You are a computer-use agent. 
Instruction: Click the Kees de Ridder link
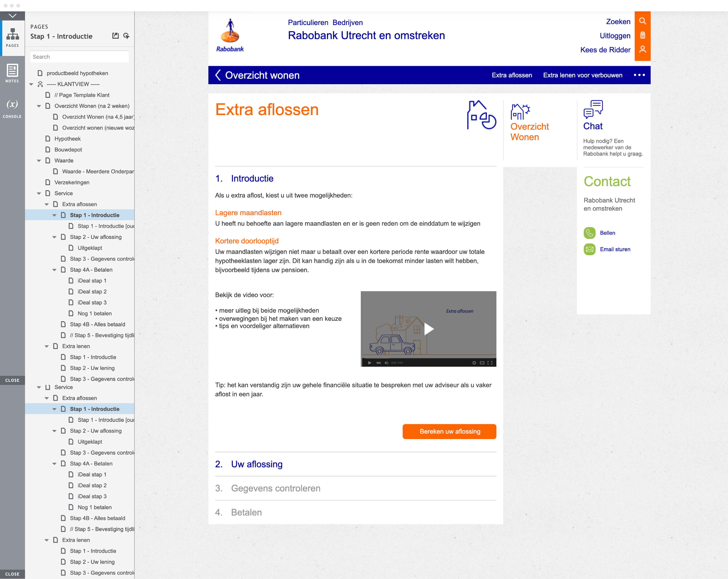pos(605,50)
